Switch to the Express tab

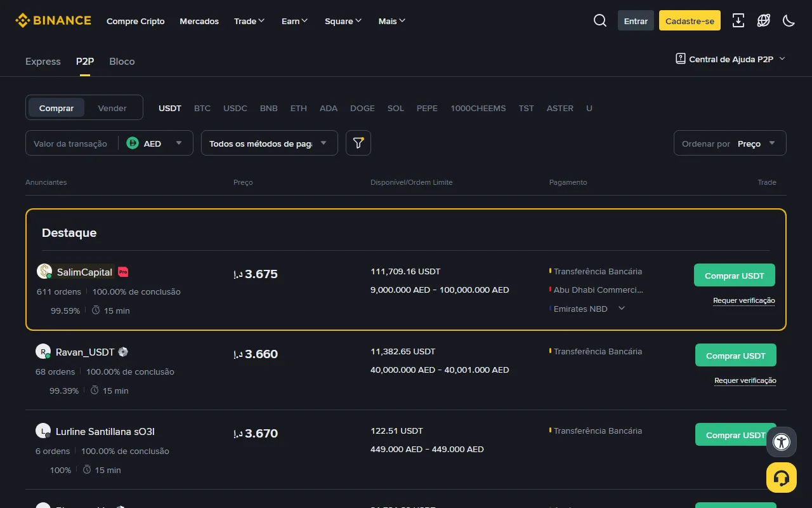pos(43,62)
